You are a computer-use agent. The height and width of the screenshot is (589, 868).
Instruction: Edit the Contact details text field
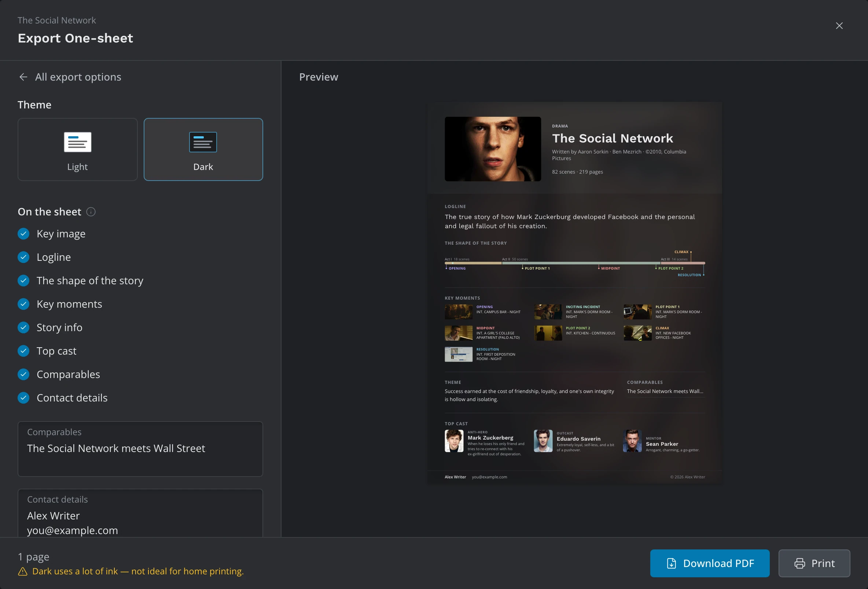(x=140, y=513)
